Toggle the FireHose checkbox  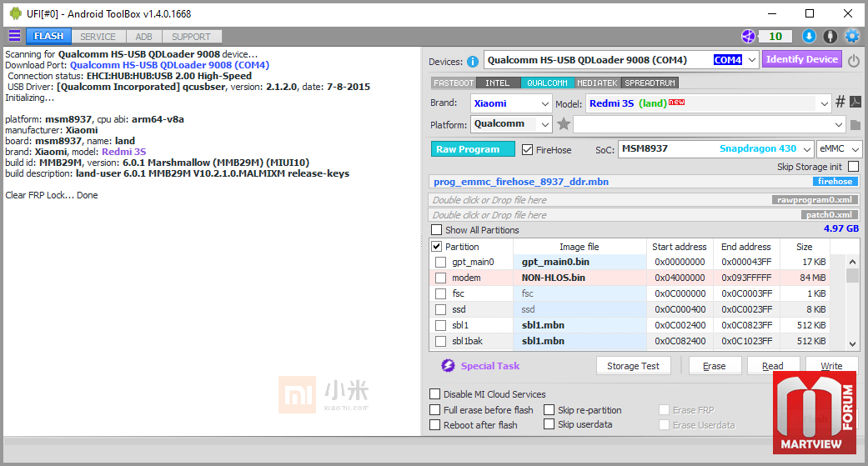point(527,149)
